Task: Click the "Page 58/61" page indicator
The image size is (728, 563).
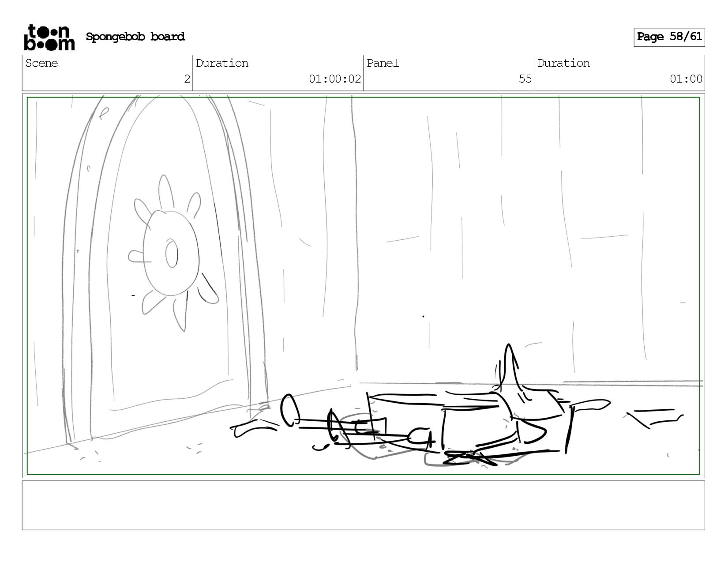Action: (669, 37)
